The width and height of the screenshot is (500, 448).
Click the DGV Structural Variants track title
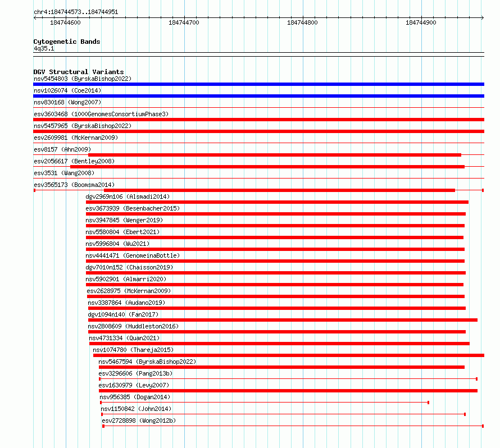[79, 72]
